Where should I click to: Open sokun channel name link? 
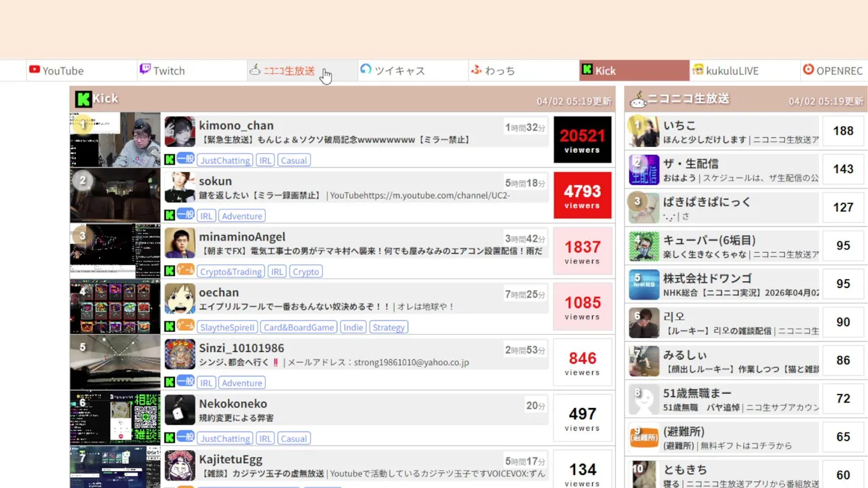pos(215,181)
